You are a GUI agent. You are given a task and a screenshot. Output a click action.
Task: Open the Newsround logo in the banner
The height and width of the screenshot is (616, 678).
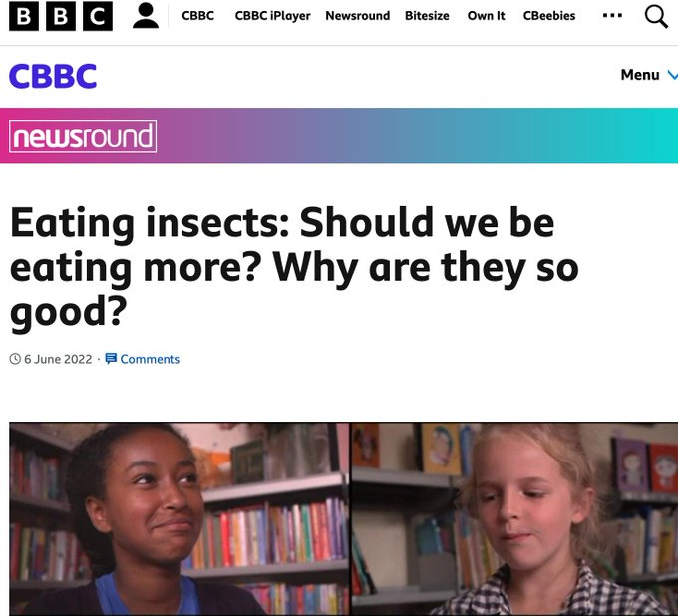point(83,136)
